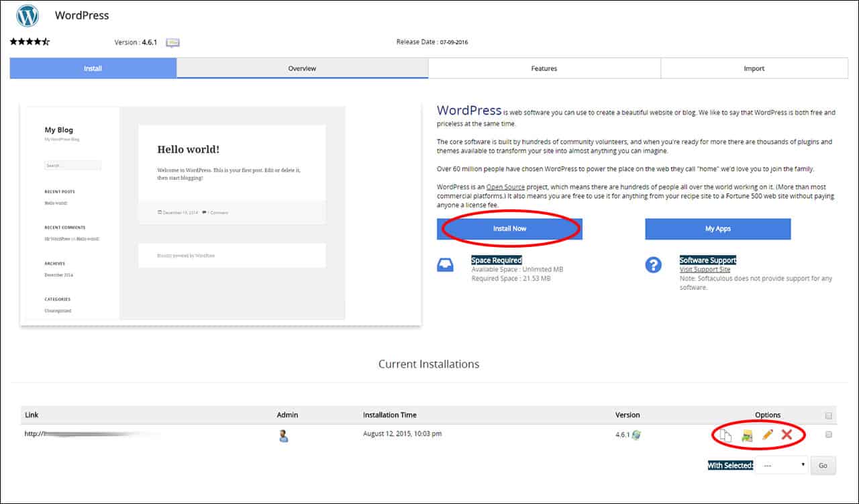859x504 pixels.
Task: Click the 'Available Space : Unlimited MB' text
Action: click(x=517, y=269)
